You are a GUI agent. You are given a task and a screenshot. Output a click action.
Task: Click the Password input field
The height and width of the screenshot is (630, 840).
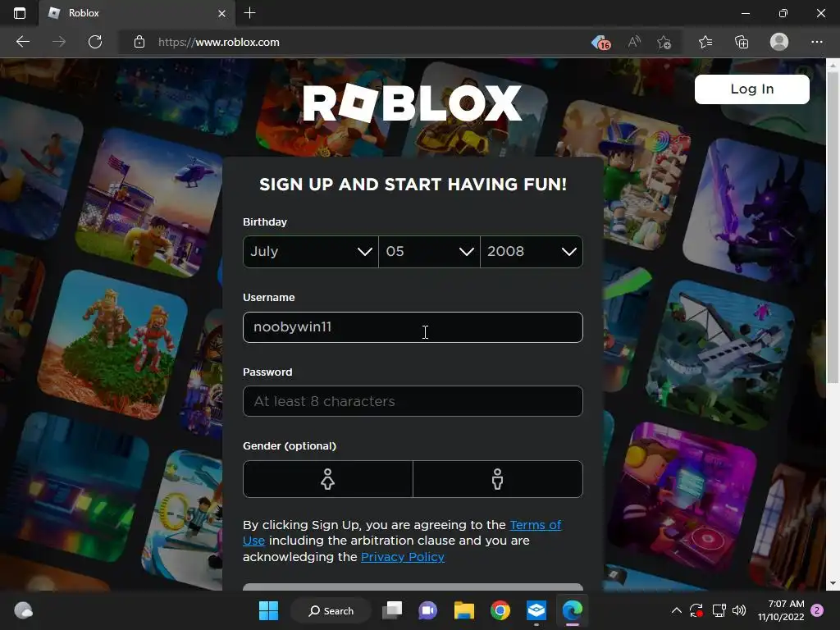[x=413, y=401]
